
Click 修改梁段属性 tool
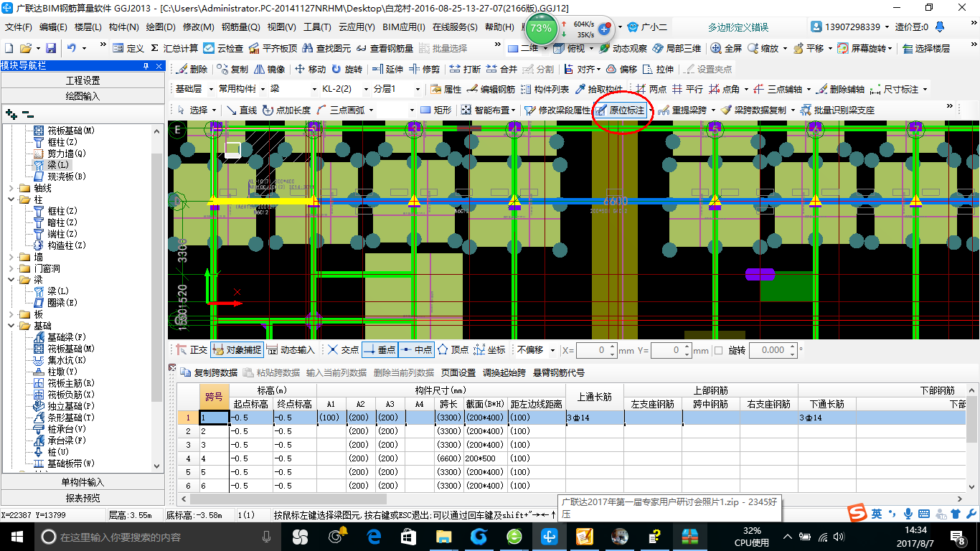(x=557, y=110)
